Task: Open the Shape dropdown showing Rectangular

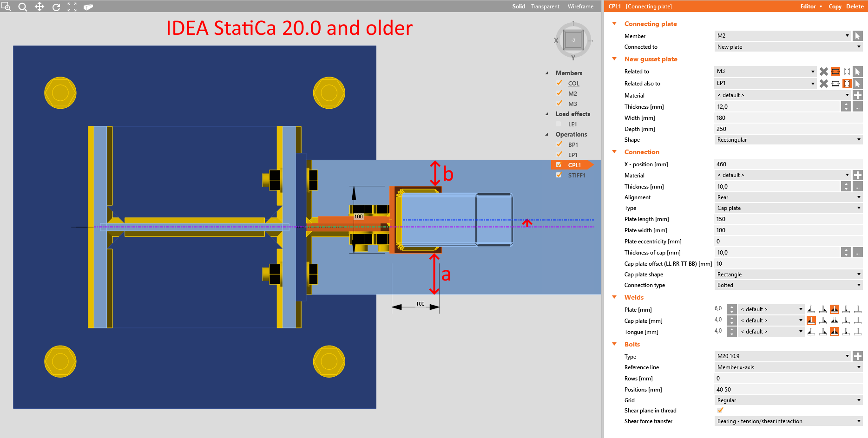Action: click(x=858, y=139)
